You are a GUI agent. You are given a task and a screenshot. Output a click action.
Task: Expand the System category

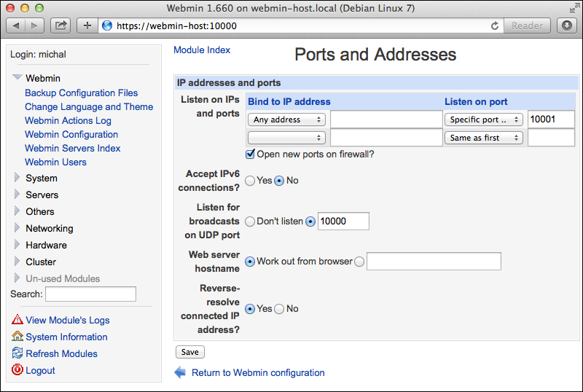pos(17,177)
